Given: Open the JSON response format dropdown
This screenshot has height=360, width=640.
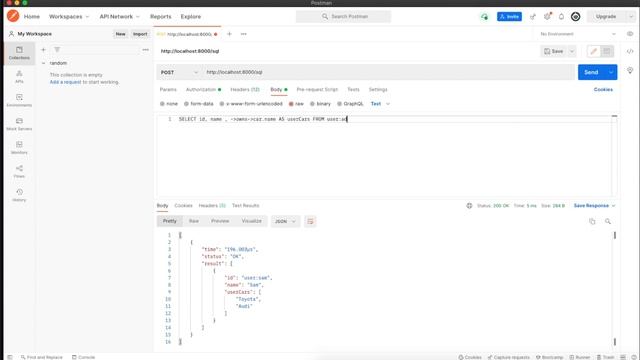Looking at the screenshot, I should (x=285, y=221).
